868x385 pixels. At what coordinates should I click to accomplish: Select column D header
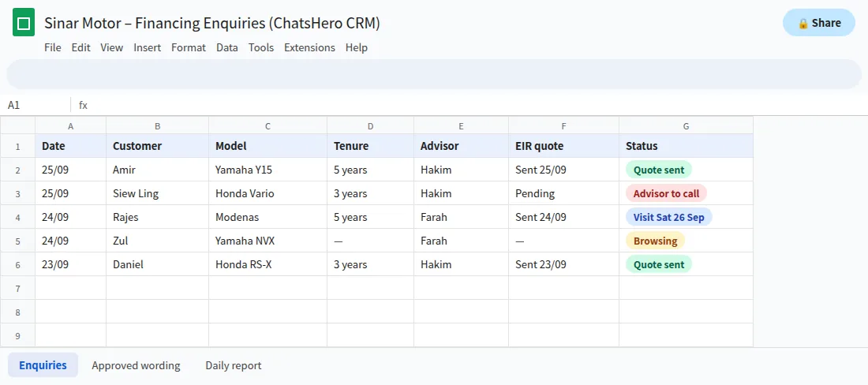(370, 126)
